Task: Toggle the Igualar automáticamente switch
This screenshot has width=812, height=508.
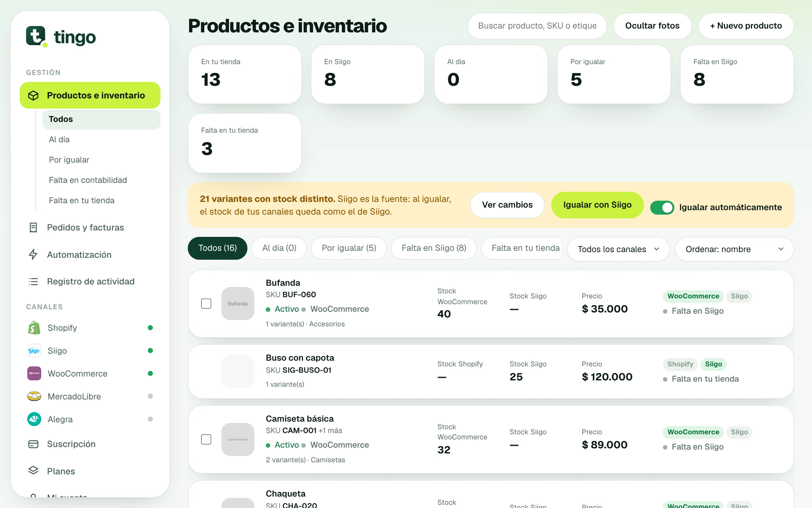Action: pos(662,207)
